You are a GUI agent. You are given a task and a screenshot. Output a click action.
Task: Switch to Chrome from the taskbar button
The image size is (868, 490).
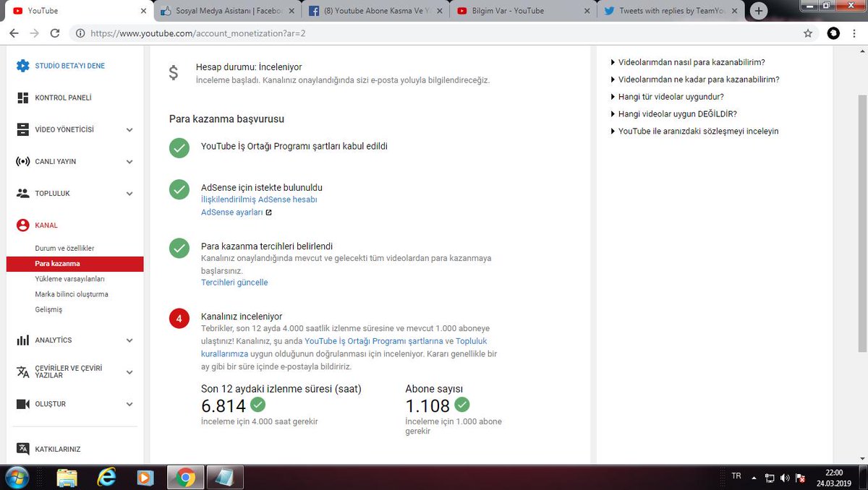point(185,477)
